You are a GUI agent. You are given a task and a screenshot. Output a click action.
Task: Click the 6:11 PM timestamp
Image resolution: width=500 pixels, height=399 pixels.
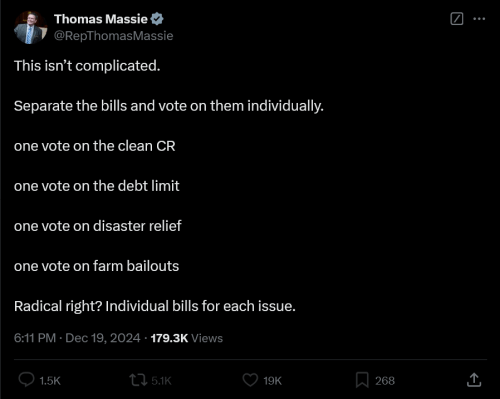[x=35, y=338]
